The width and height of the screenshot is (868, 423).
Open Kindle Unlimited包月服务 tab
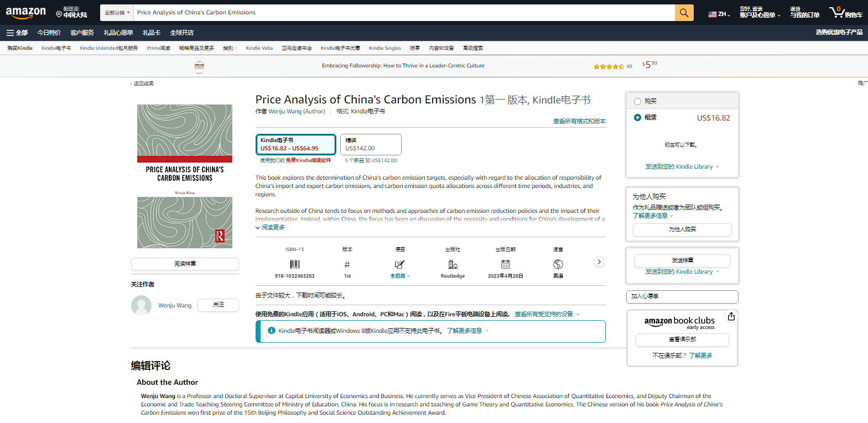[x=109, y=48]
